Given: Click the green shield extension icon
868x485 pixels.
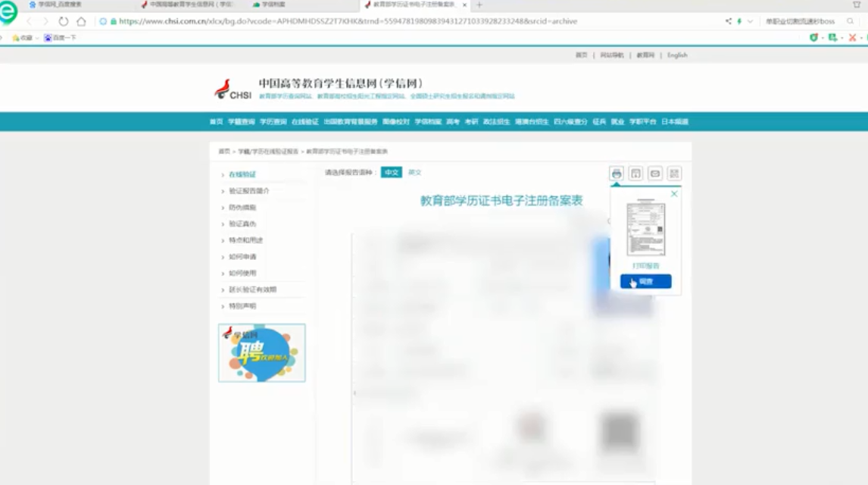Looking at the screenshot, I should point(813,38).
